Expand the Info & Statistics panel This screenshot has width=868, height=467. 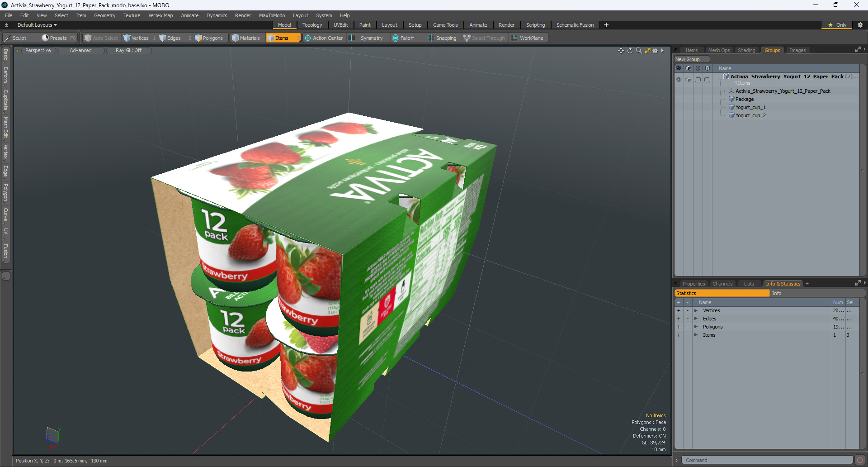tap(858, 283)
